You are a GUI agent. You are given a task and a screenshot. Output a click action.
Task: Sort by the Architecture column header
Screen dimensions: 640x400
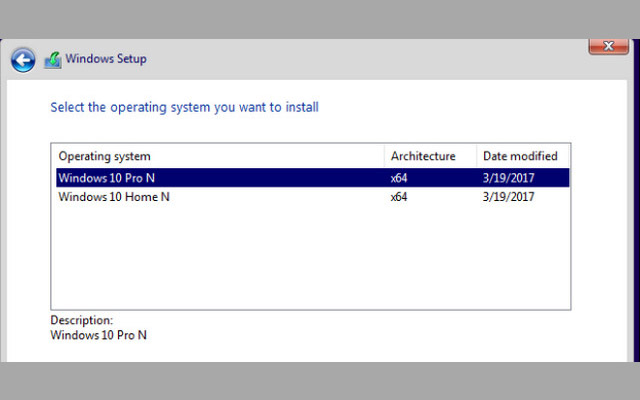click(x=423, y=156)
